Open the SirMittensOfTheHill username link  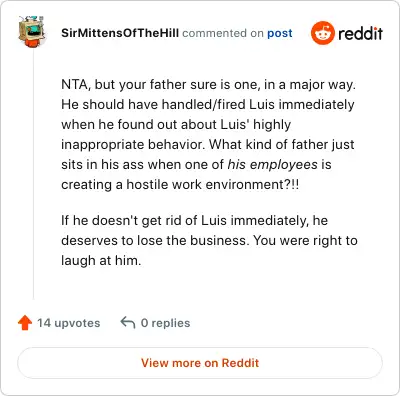tap(120, 33)
